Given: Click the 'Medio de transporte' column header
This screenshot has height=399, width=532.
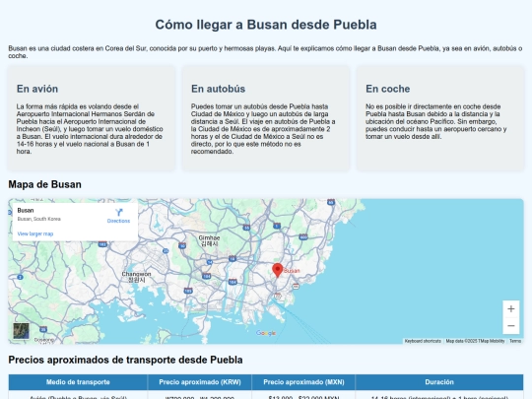Looking at the screenshot, I should pos(78,382).
